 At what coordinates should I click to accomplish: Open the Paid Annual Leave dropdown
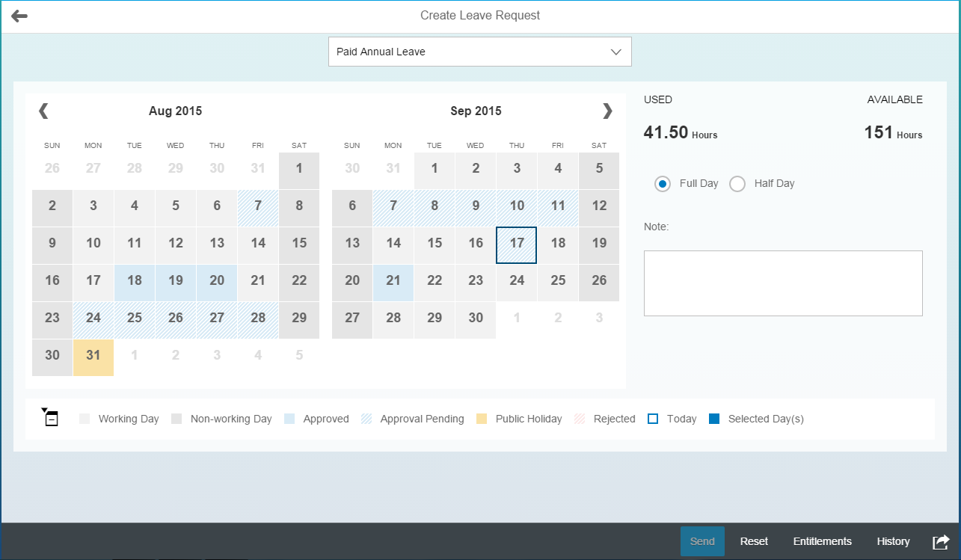tap(479, 52)
